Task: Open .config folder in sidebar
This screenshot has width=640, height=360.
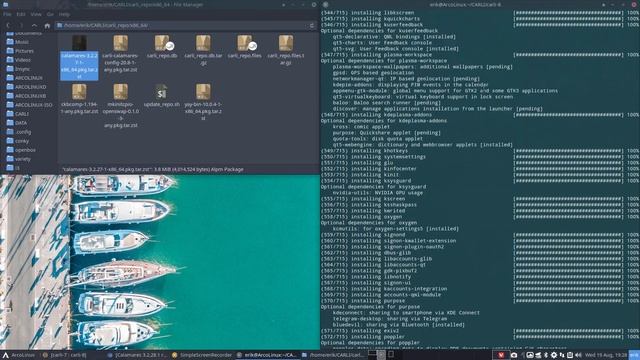Action: pos(19,132)
